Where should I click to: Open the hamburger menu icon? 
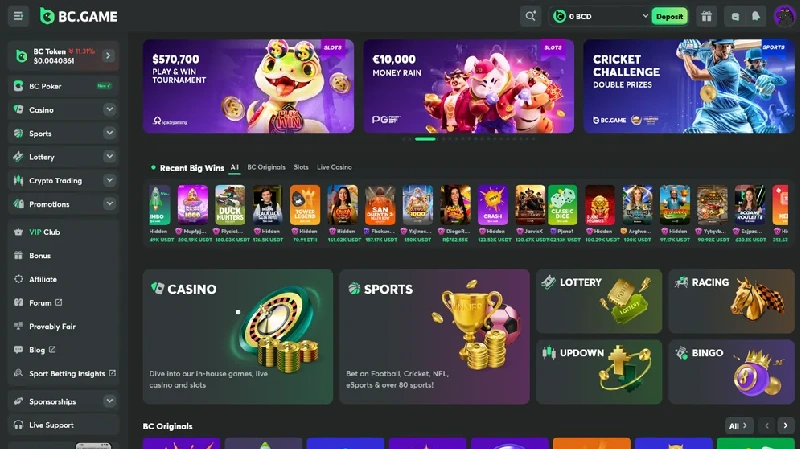pyautogui.click(x=18, y=16)
